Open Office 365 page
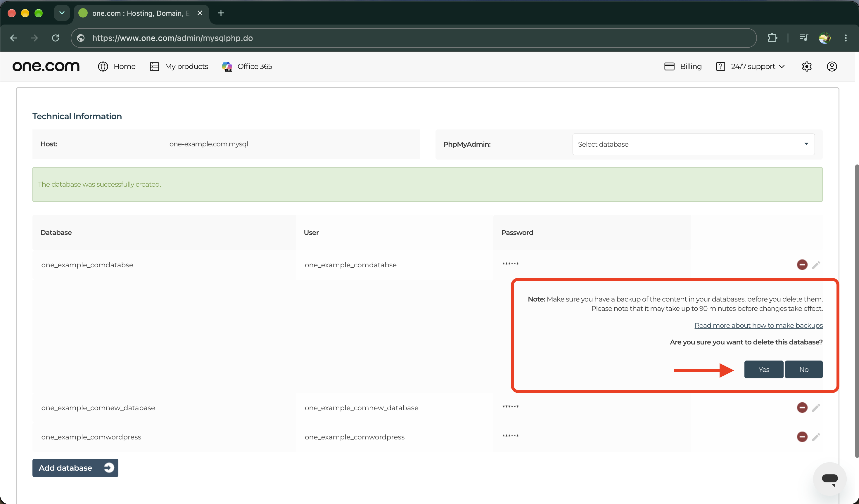The width and height of the screenshot is (859, 504). coord(247,66)
